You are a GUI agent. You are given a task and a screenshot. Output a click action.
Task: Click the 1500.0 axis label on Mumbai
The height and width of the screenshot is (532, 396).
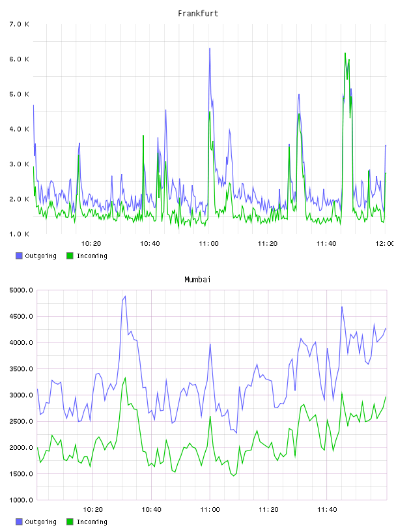tap(21, 473)
